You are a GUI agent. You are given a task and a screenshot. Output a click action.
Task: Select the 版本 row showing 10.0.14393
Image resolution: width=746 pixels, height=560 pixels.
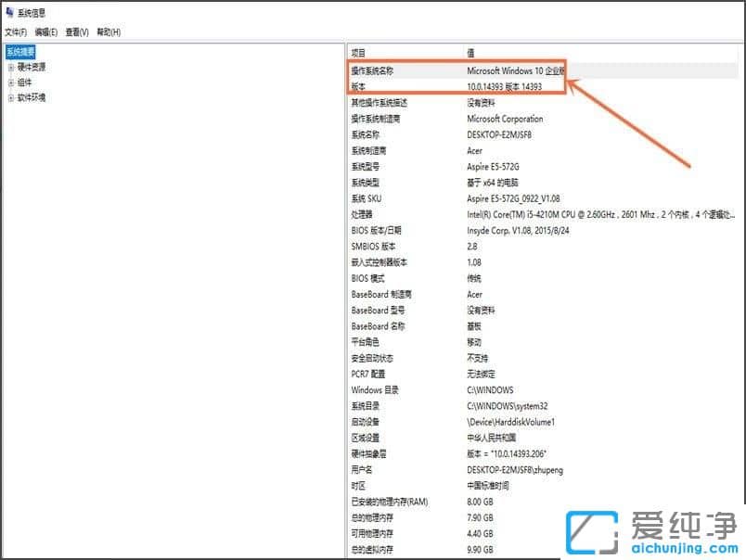pyautogui.click(x=418, y=87)
